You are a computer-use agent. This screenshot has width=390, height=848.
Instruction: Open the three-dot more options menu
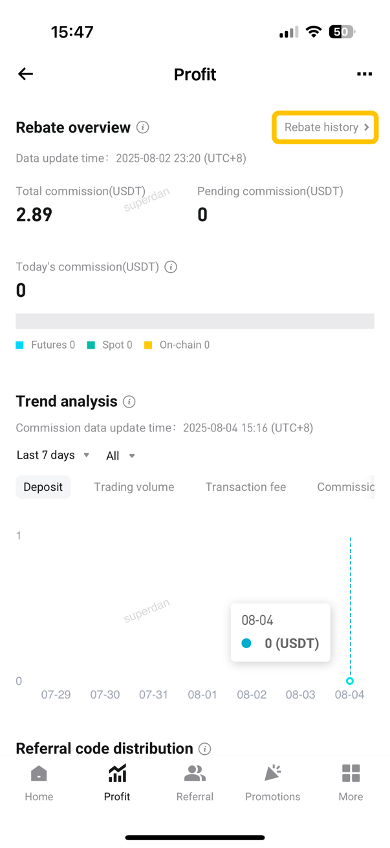pyautogui.click(x=364, y=74)
